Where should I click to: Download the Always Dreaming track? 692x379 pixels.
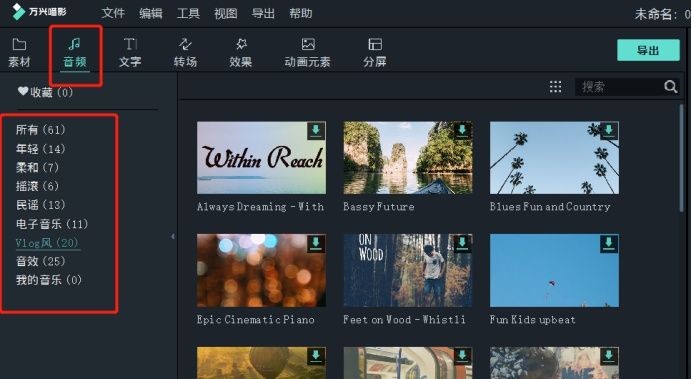pyautogui.click(x=316, y=130)
